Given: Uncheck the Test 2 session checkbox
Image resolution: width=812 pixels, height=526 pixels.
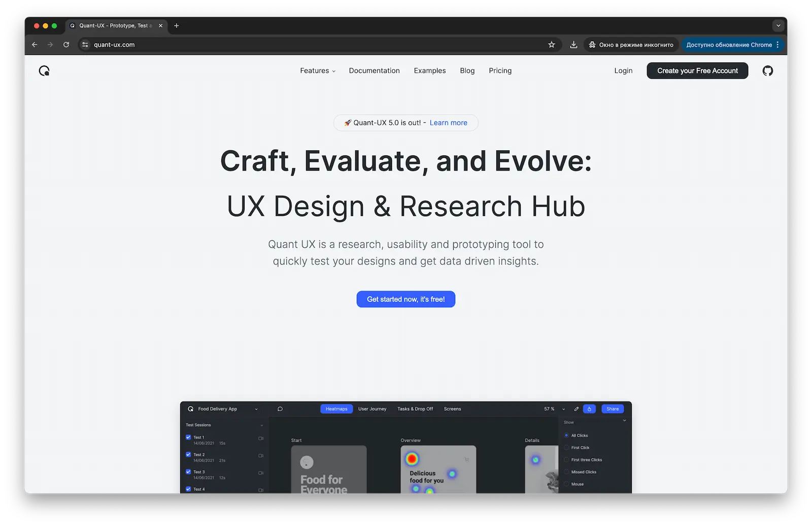Looking at the screenshot, I should click(x=188, y=454).
